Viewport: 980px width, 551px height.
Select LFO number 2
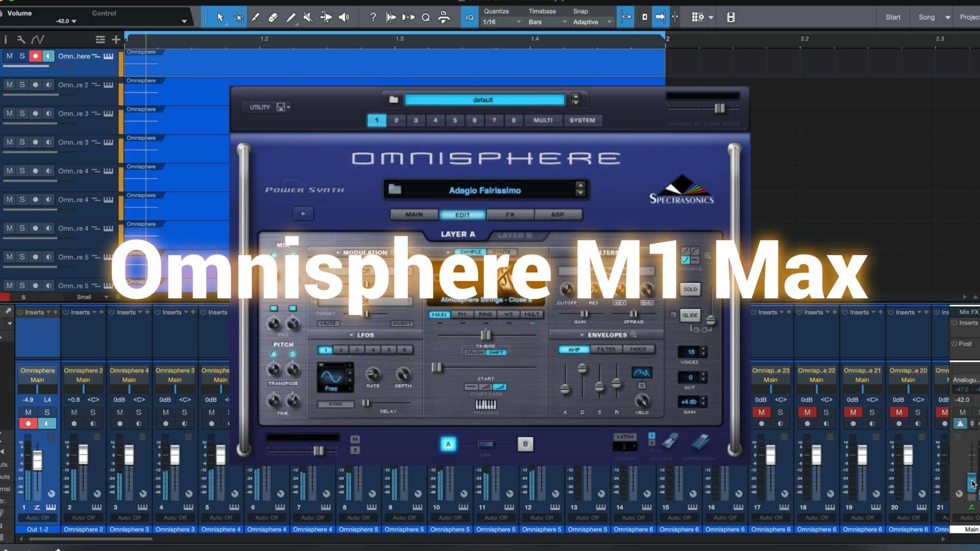[x=341, y=350]
